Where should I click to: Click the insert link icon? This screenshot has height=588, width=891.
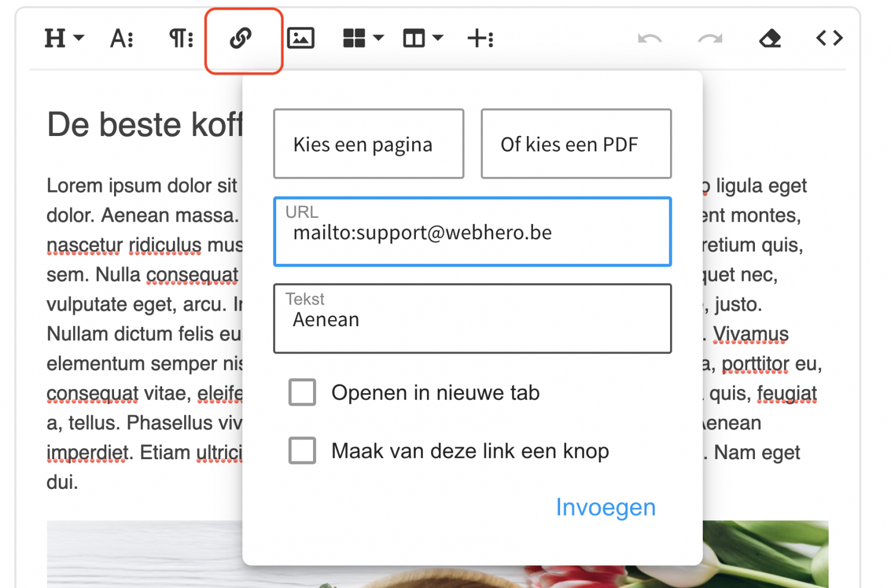click(x=241, y=39)
